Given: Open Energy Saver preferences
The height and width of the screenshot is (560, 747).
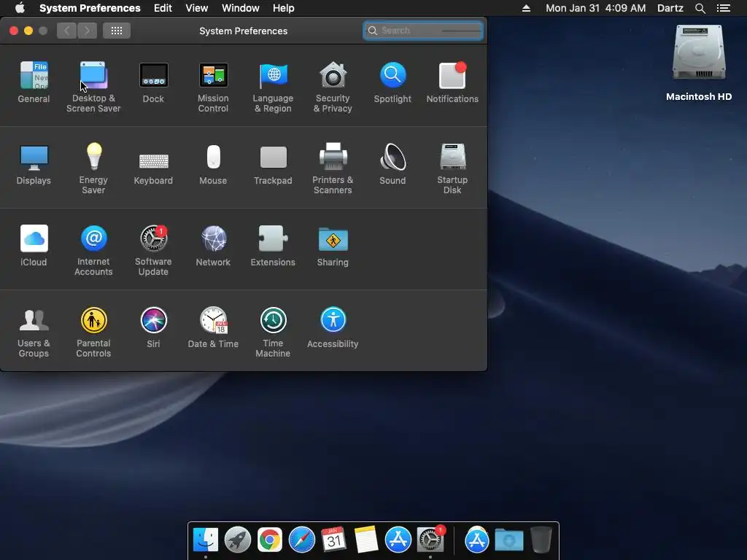Looking at the screenshot, I should [x=93, y=168].
